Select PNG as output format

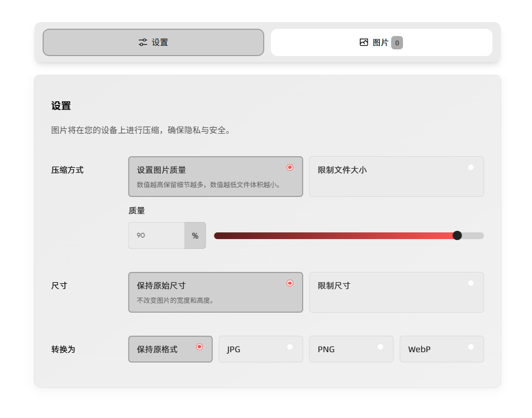tap(351, 349)
